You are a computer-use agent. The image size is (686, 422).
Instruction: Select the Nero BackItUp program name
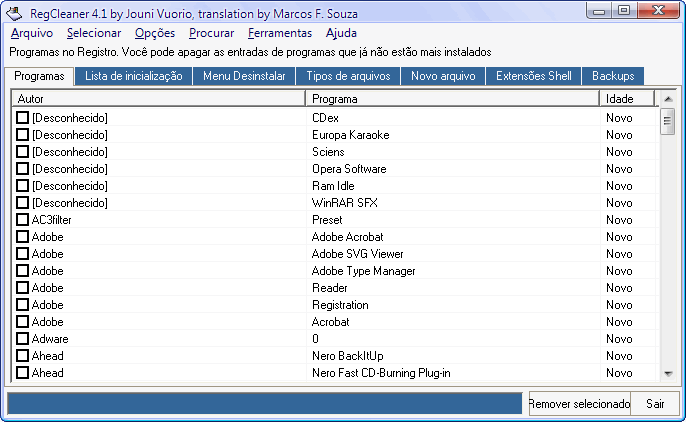(x=347, y=356)
